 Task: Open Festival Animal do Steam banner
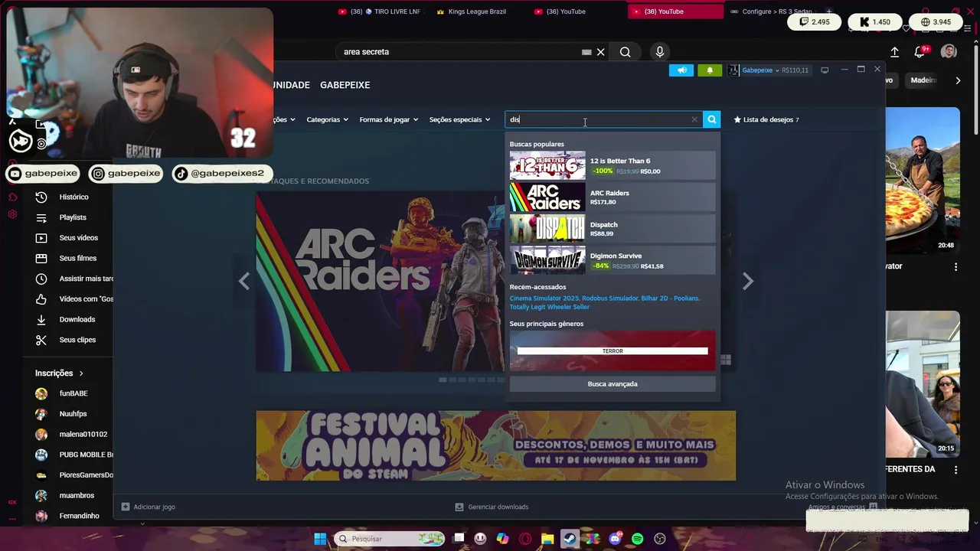pyautogui.click(x=496, y=445)
